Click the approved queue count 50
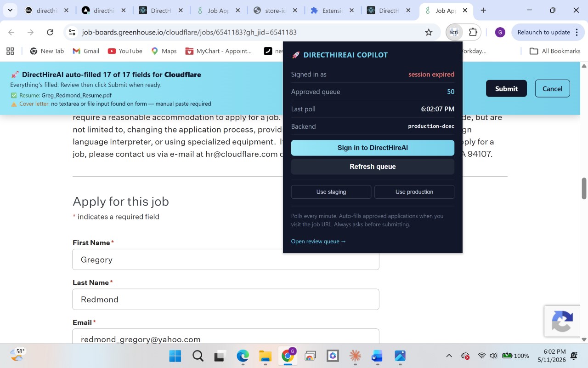 click(x=451, y=92)
